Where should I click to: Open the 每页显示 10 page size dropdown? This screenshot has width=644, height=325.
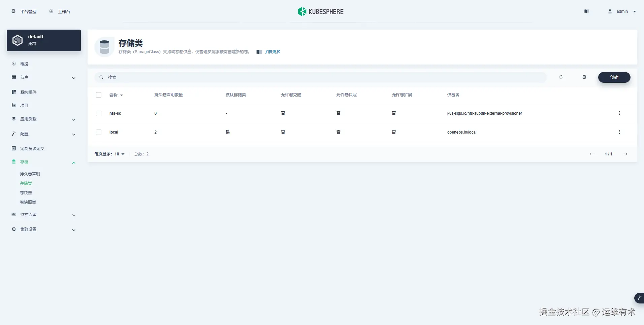[x=109, y=154]
